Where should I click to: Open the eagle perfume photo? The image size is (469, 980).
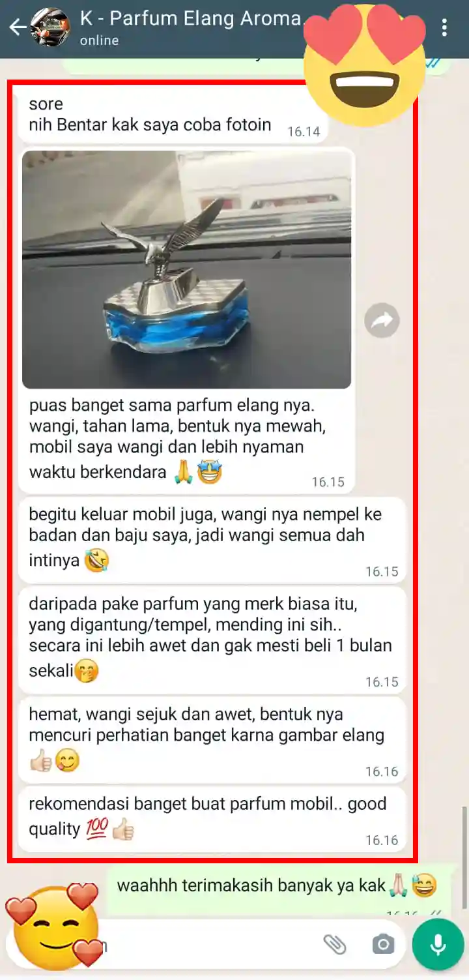point(187,270)
